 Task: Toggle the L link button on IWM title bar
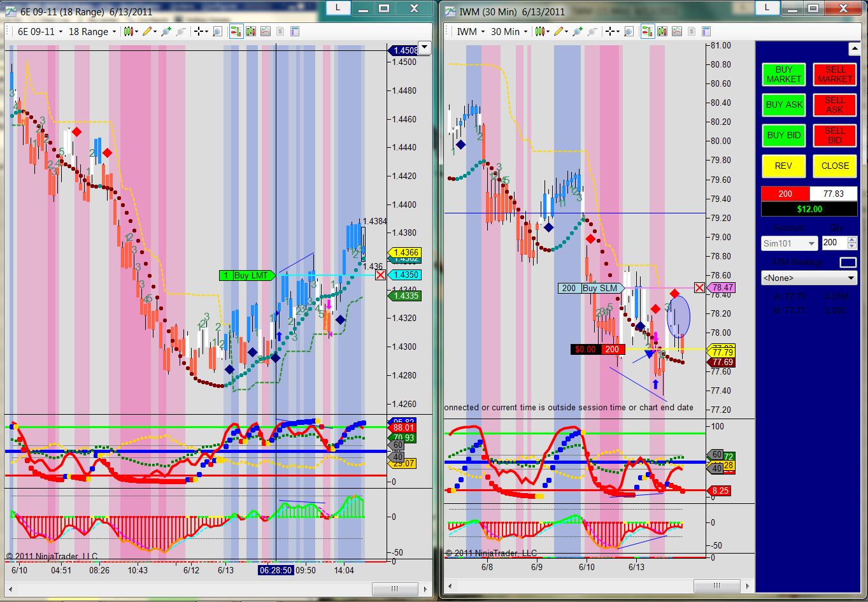pos(767,8)
